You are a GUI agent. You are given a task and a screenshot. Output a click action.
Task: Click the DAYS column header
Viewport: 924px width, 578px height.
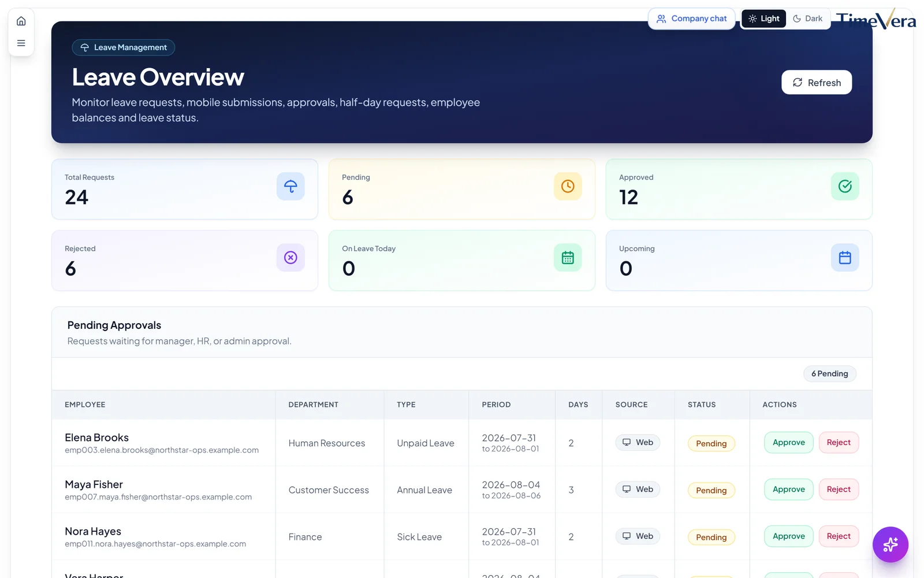[578, 405]
